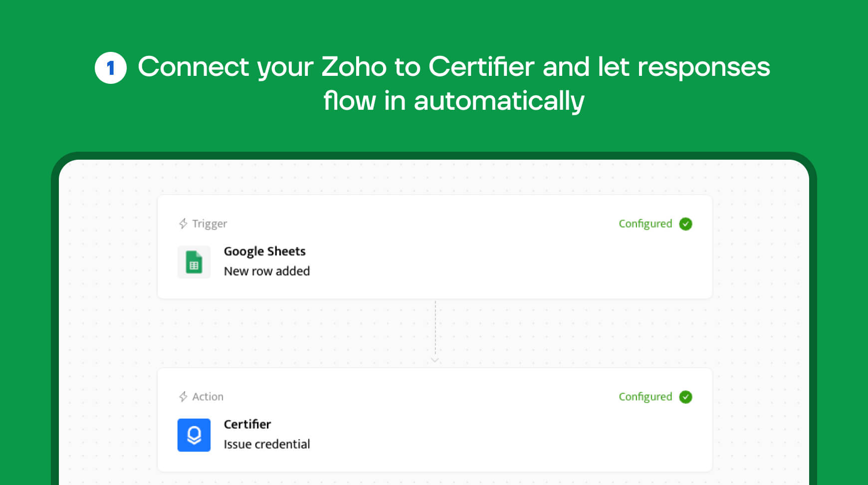Click the green checkmark in Trigger card
868x485 pixels.
(686, 224)
